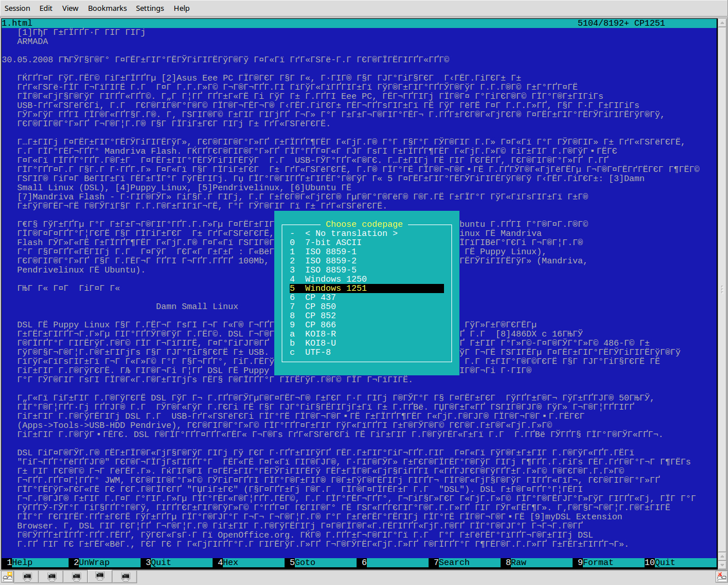Choose CP 852 codepage
Viewport: 728px width, 585px height.
pyautogui.click(x=366, y=315)
